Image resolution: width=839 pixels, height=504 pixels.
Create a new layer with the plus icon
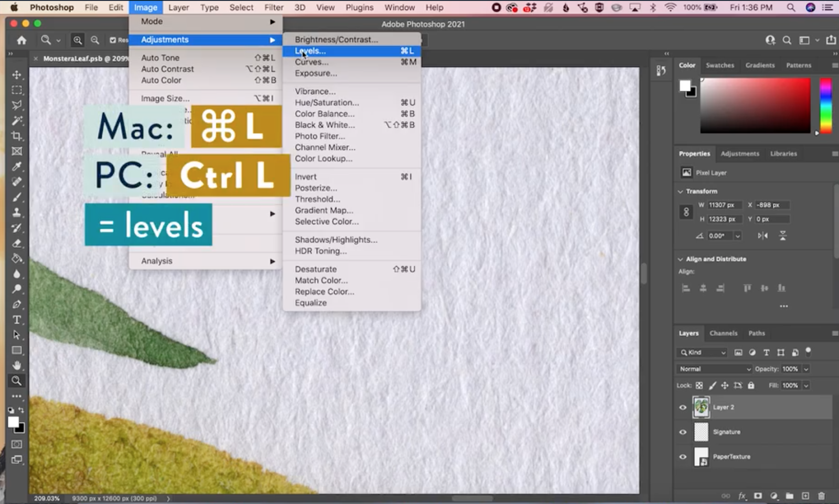(x=806, y=496)
